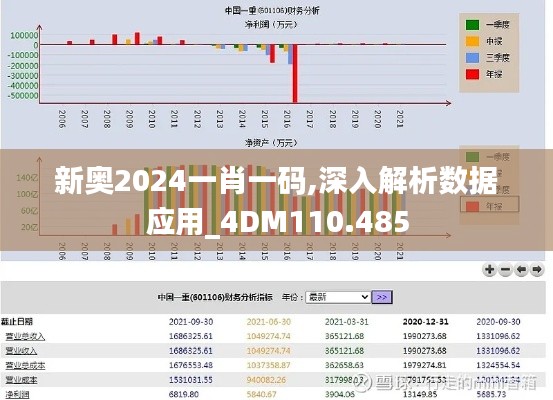Click the left arrow chart navigation icon

coord(521,270)
